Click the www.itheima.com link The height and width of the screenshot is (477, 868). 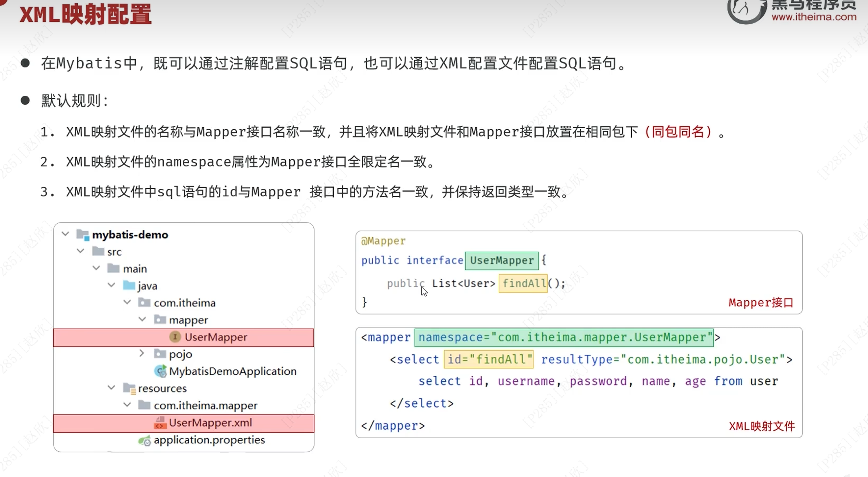click(814, 17)
